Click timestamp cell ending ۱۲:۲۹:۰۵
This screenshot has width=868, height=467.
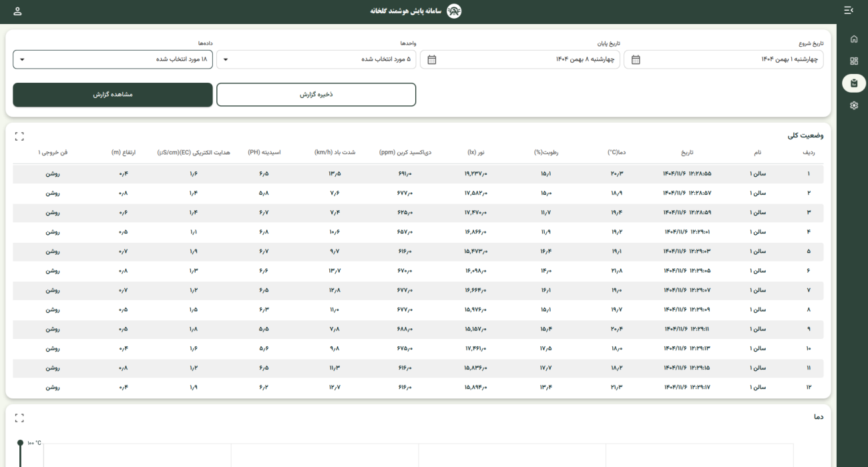click(687, 271)
